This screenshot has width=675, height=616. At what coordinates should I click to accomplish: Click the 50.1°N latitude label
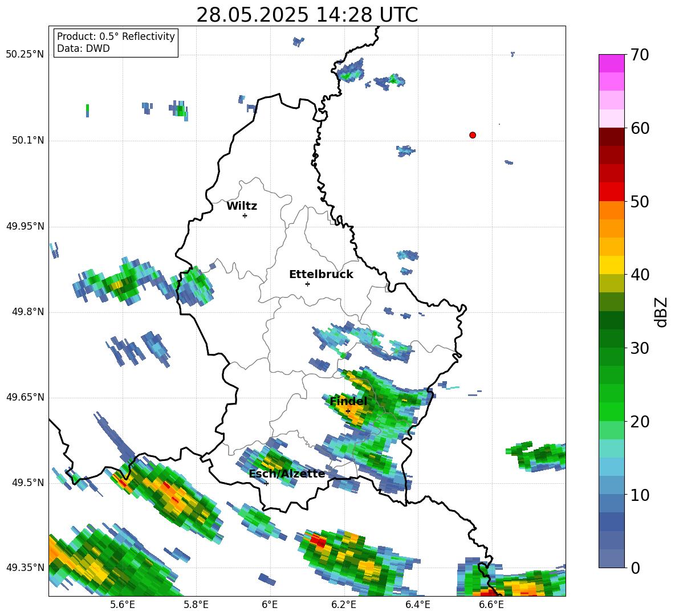[x=28, y=140]
